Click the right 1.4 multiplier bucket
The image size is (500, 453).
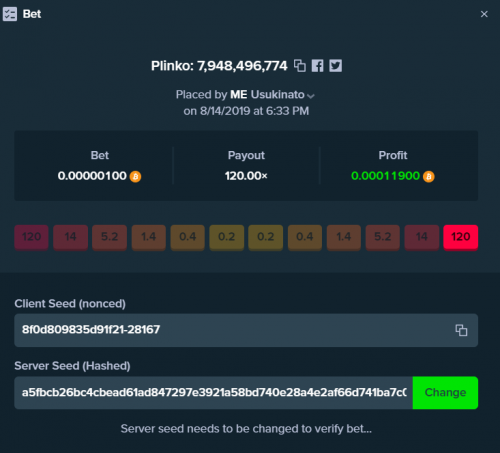click(344, 237)
